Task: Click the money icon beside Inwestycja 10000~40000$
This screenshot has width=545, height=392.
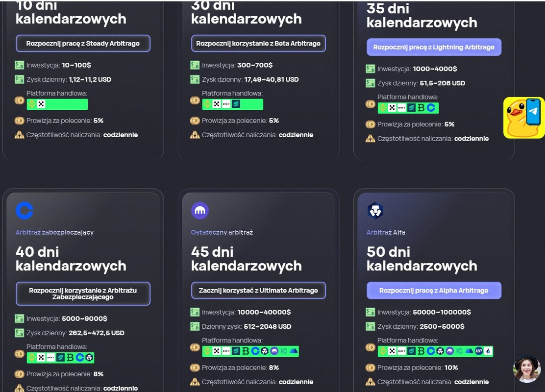Action: [195, 312]
